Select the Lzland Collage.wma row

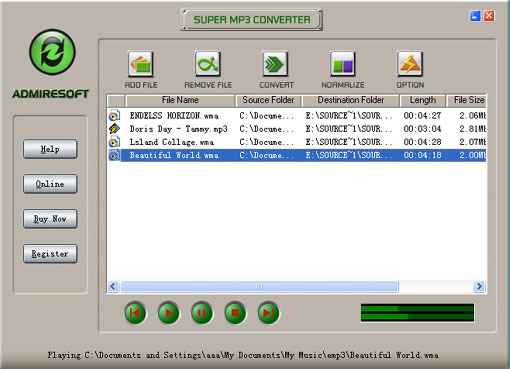pyautogui.click(x=297, y=142)
